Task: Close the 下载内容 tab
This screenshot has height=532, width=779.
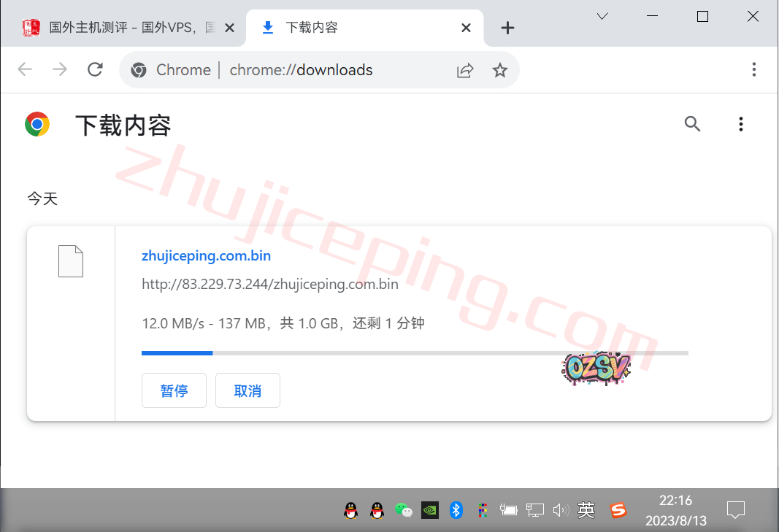Action: tap(467, 28)
